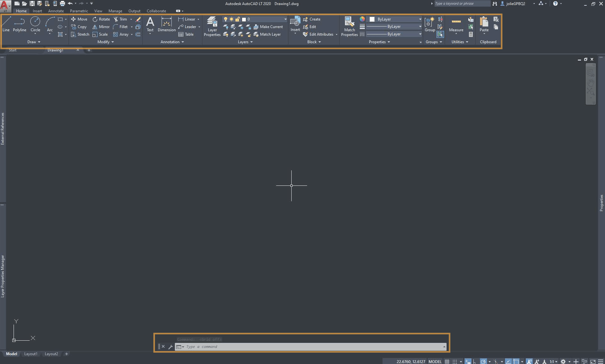605x364 pixels.
Task: Start the Measure utility
Action: click(x=456, y=25)
